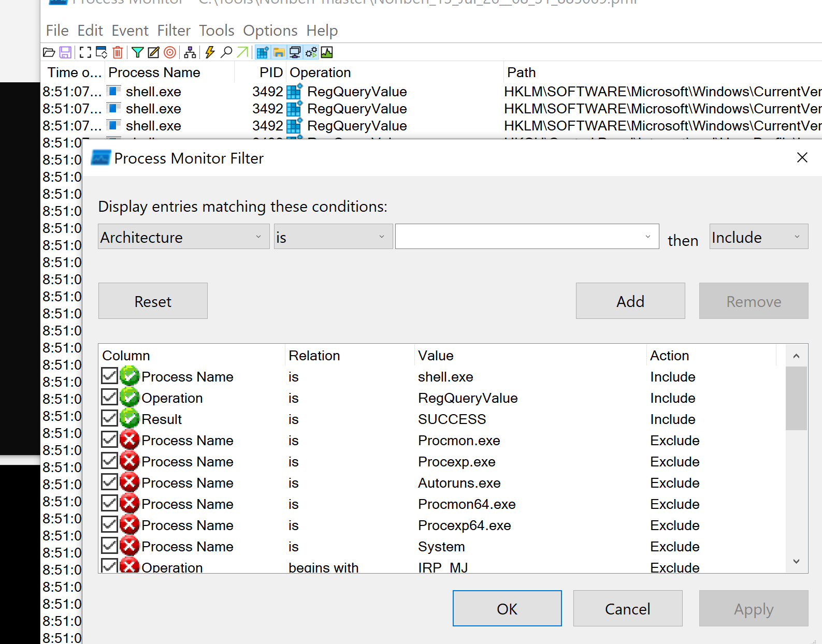Viewport: 822px width, 644px height.
Task: Click the red exclude icon on System row
Action: tap(129, 546)
